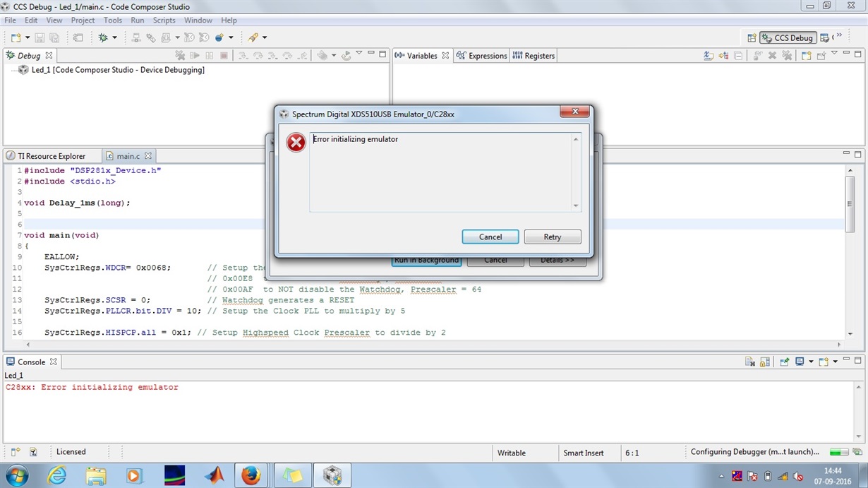This screenshot has width=868, height=488.
Task: Switch to the Registers tab
Action: [534, 56]
